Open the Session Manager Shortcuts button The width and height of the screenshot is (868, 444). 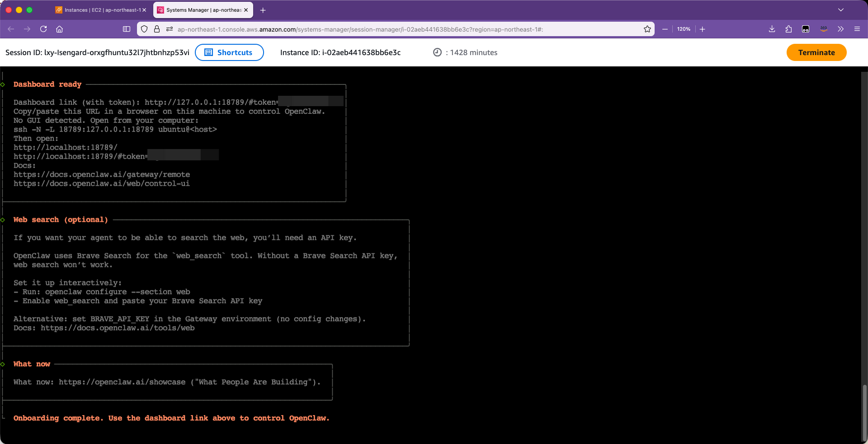point(229,52)
